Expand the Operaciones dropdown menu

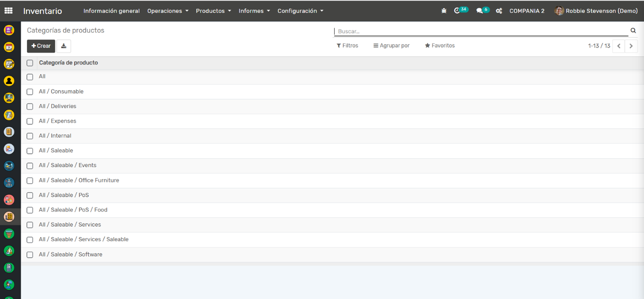168,11
